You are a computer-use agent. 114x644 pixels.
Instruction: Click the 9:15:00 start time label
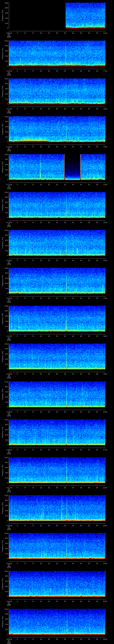[9, 260]
